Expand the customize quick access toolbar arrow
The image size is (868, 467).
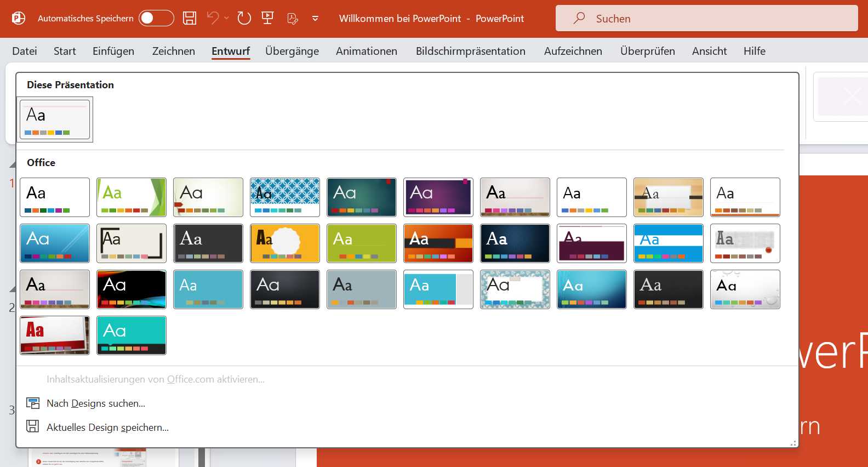tap(315, 18)
